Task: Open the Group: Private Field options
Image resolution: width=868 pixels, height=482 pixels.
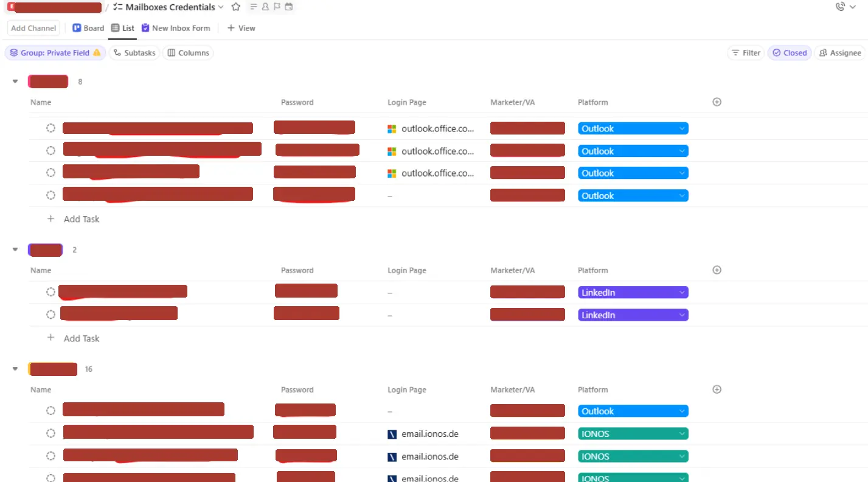Action: click(x=55, y=53)
